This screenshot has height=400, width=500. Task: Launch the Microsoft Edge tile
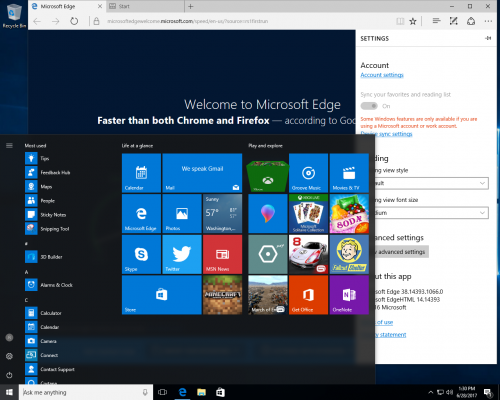tap(141, 213)
